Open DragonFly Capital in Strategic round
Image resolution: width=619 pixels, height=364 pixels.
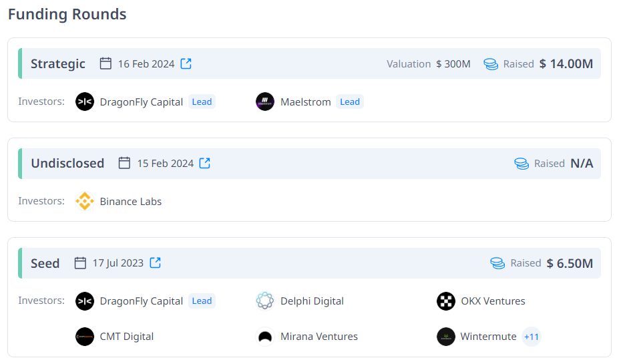(x=141, y=102)
